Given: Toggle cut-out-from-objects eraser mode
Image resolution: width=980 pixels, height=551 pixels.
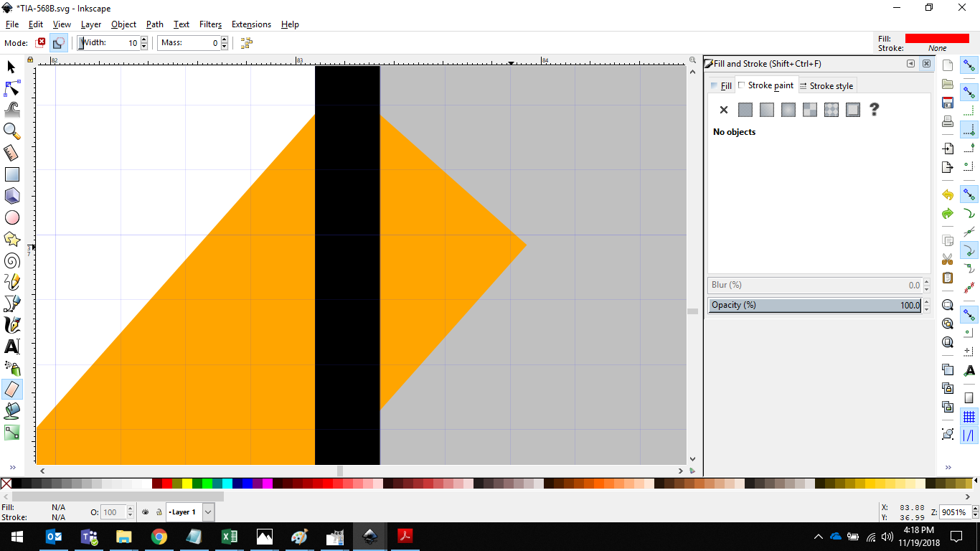Looking at the screenshot, I should (x=59, y=43).
